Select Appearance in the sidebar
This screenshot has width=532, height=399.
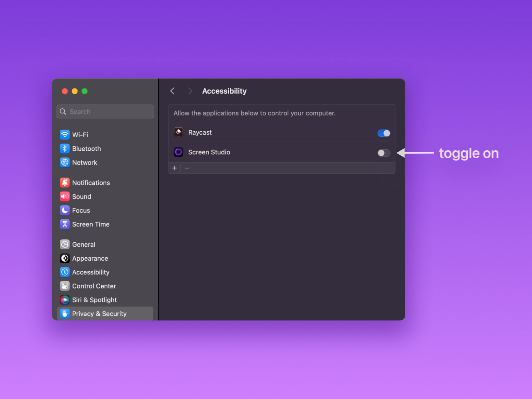click(90, 259)
